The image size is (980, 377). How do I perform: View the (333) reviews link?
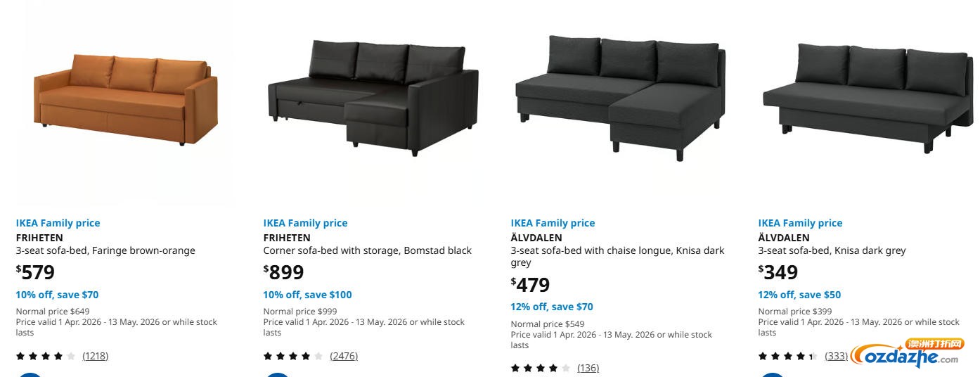[x=836, y=356]
